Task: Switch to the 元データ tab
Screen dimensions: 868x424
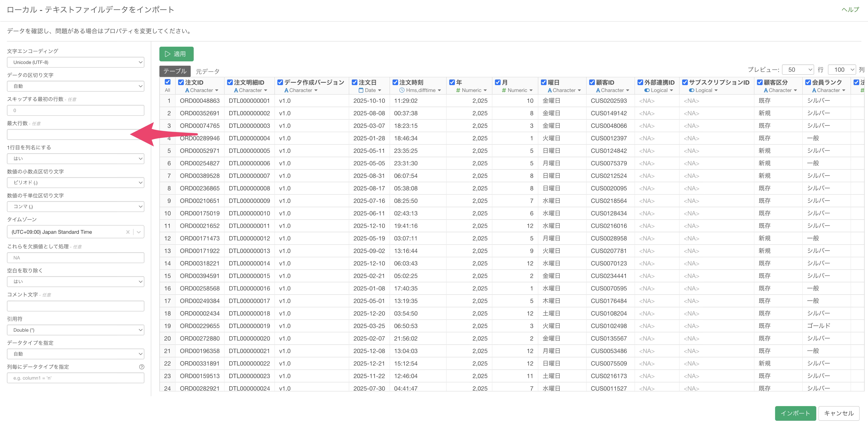Action: click(x=207, y=71)
